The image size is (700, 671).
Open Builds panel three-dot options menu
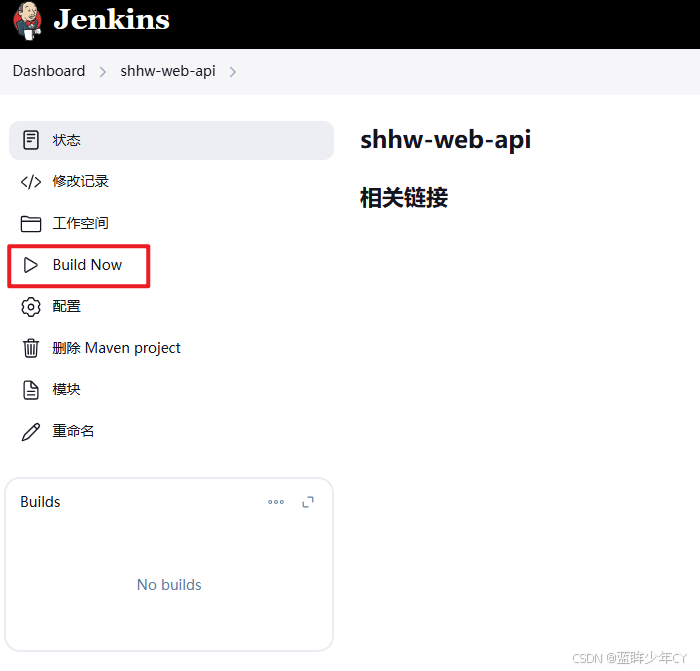[276, 502]
